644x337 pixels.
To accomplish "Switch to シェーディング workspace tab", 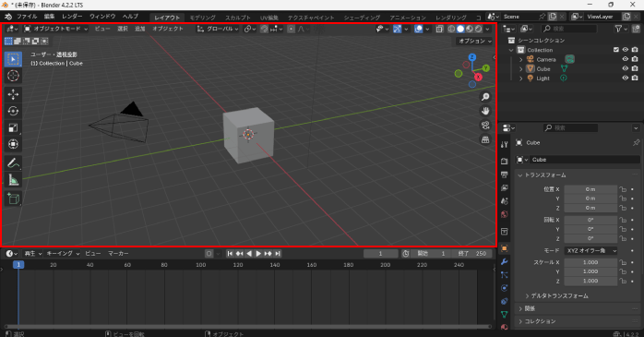I will tap(362, 18).
